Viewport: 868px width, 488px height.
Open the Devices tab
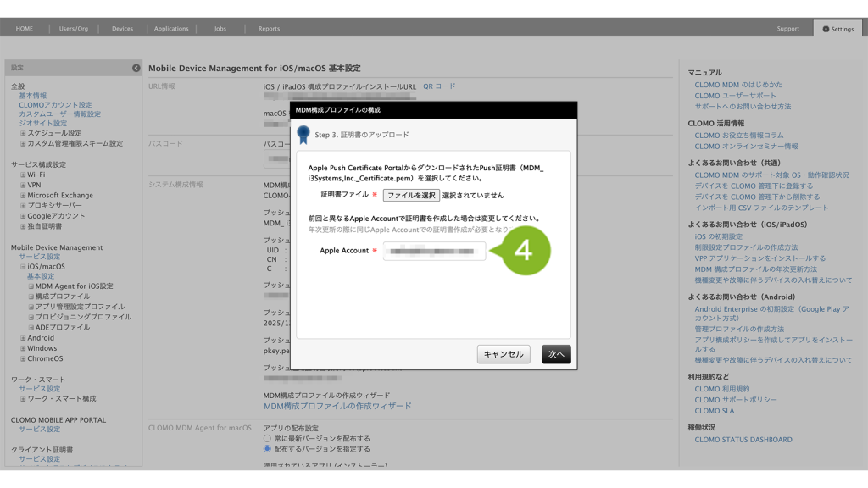[122, 29]
